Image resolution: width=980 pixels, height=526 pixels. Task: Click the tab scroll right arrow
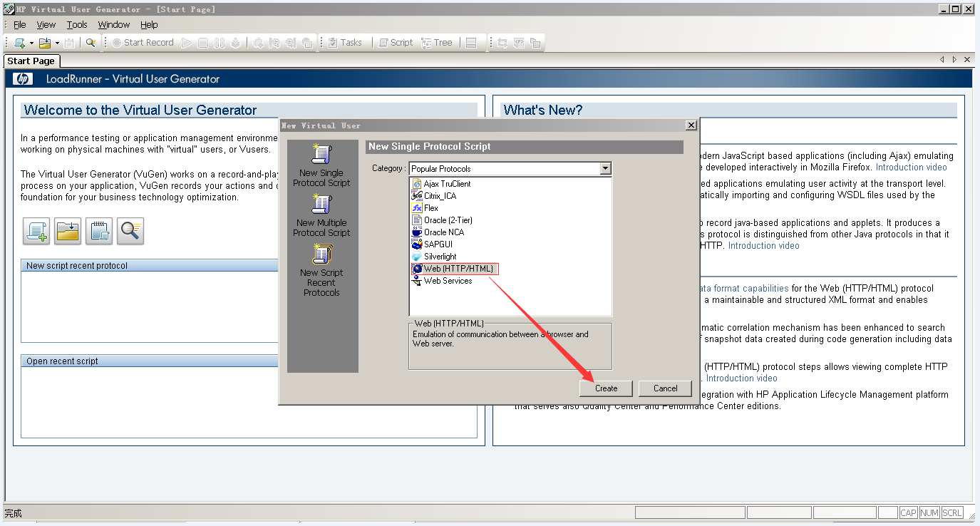(954, 60)
